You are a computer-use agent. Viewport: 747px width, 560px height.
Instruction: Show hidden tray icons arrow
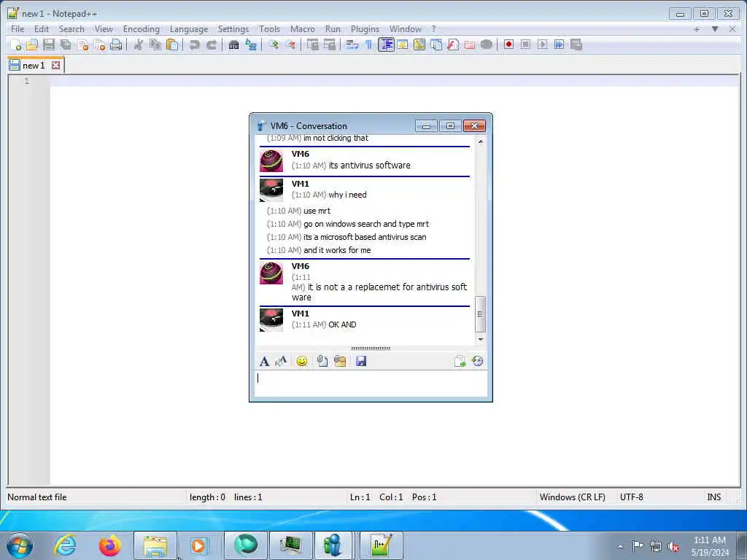[620, 546]
